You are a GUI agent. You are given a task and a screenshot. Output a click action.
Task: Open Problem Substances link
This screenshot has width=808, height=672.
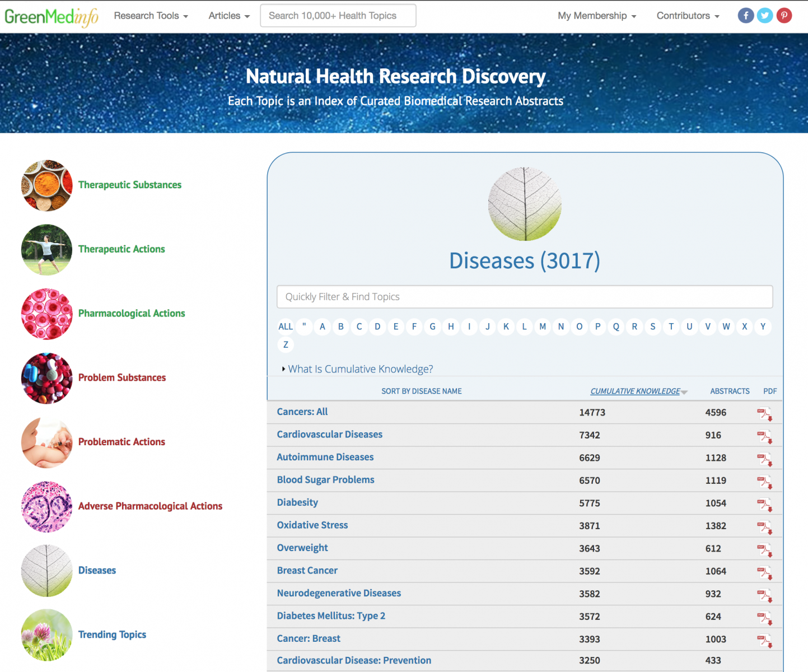pyautogui.click(x=122, y=377)
